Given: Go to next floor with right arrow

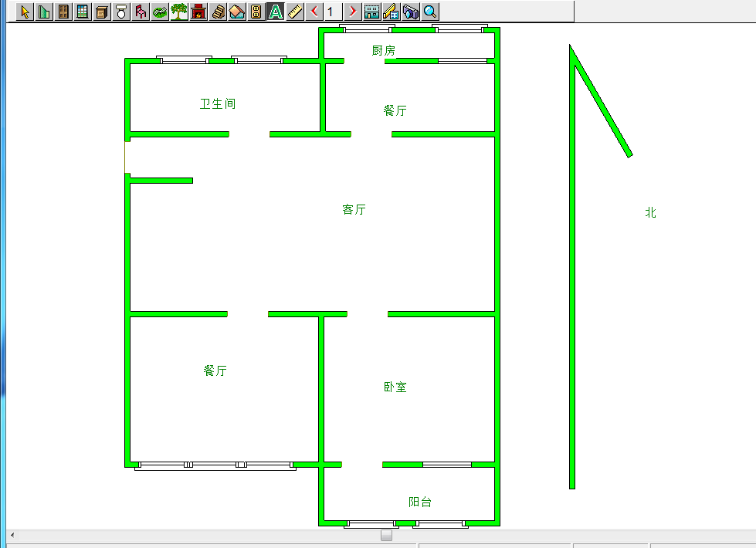Looking at the screenshot, I should pos(353,12).
